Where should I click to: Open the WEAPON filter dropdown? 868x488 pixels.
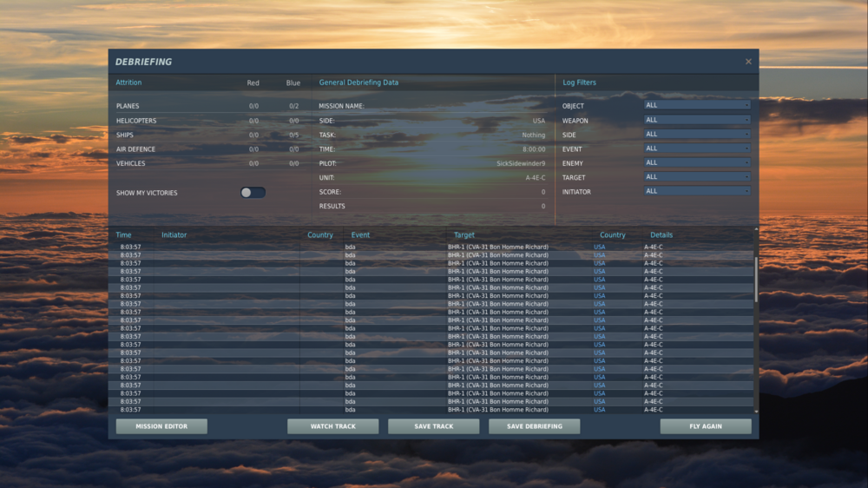coord(697,120)
